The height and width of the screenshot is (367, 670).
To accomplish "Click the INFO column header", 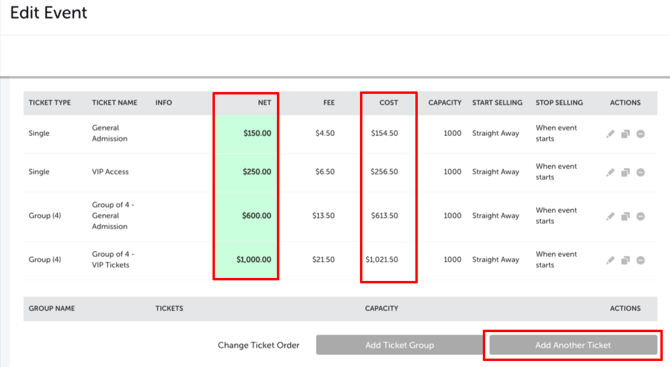I will click(164, 103).
